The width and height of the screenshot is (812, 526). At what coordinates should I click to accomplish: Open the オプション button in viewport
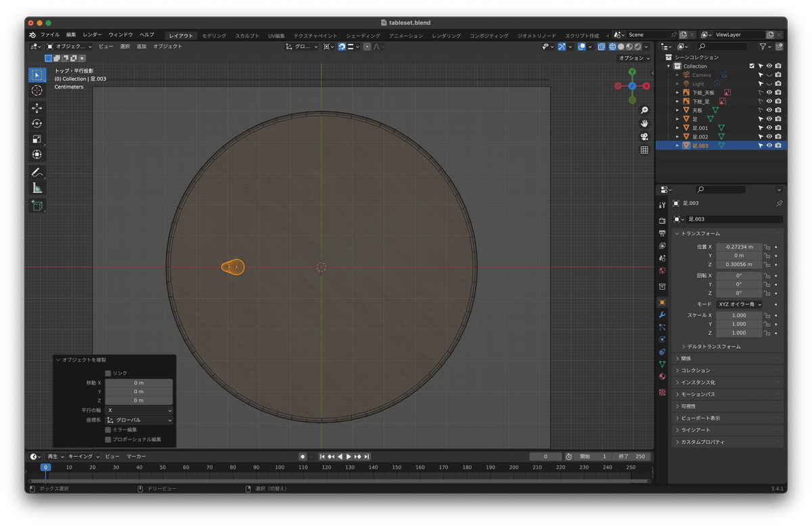tap(635, 58)
